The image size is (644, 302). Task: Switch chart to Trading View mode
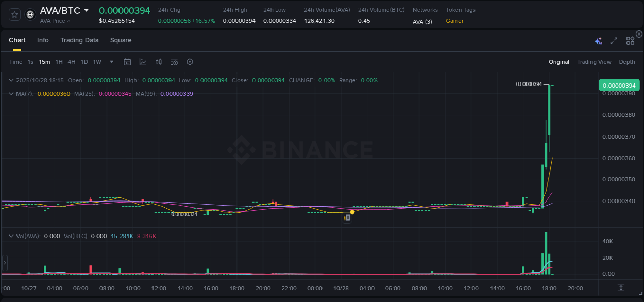click(594, 62)
